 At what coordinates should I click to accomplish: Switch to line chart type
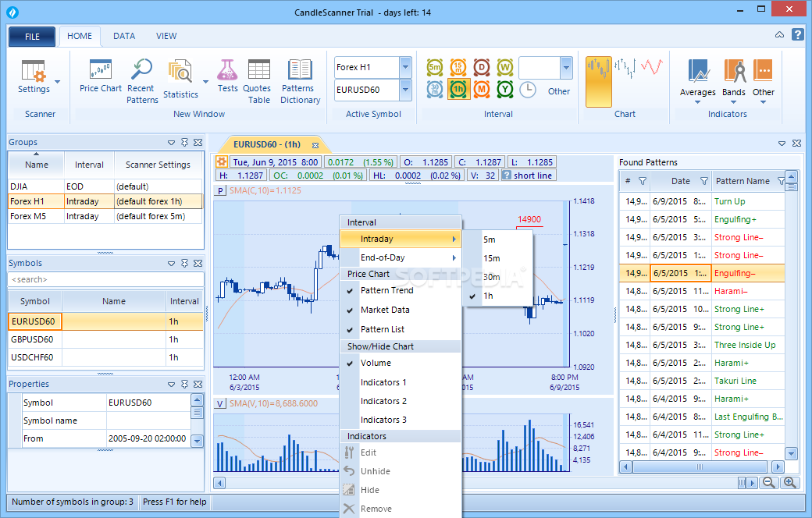coord(652,67)
